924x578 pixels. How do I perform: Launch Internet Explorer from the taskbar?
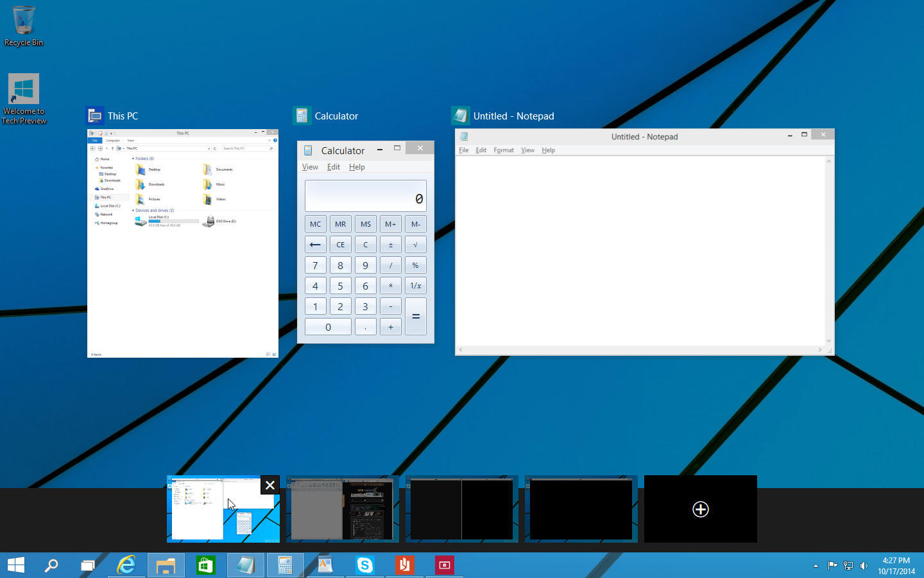[126, 565]
